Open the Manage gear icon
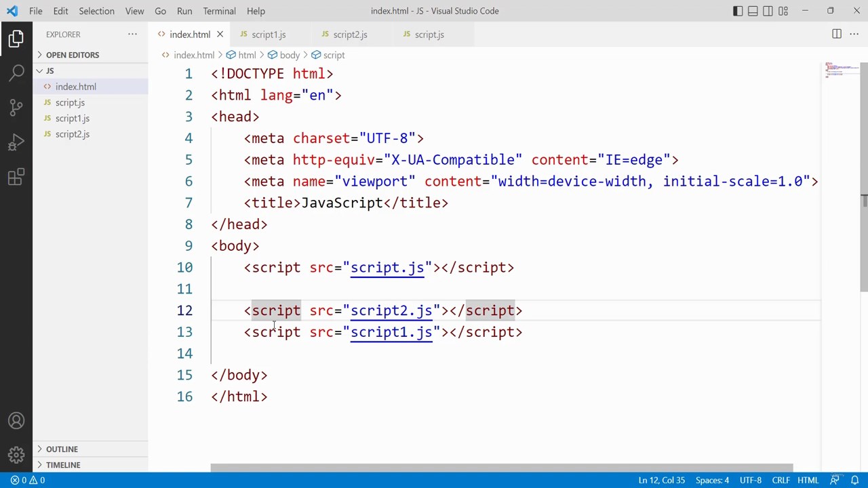 tap(16, 455)
